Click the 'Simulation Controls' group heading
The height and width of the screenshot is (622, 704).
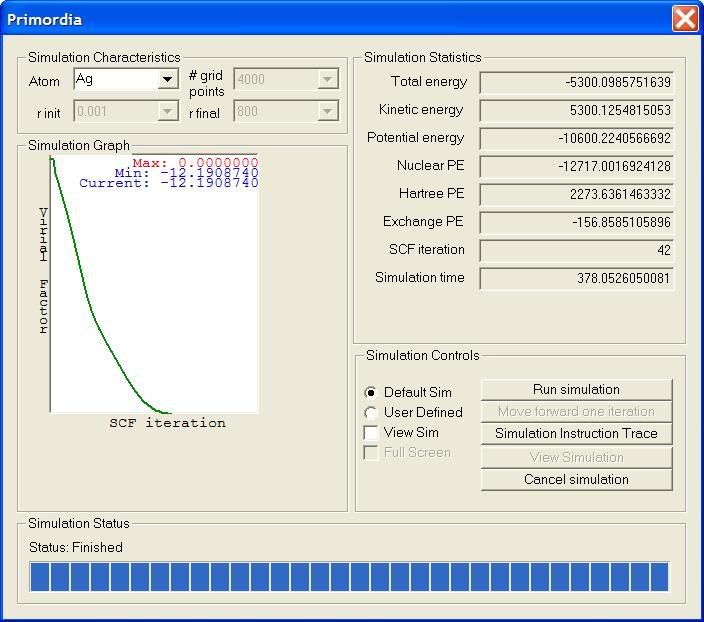[x=422, y=356]
